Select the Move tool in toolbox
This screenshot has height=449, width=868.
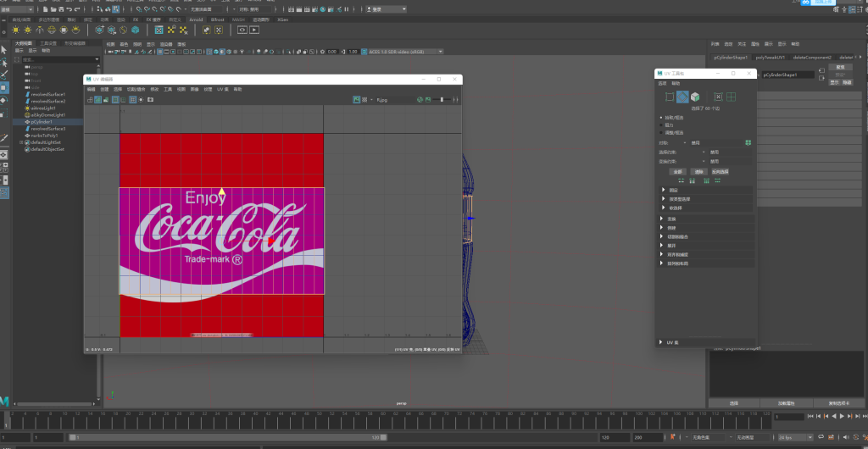coord(4,87)
